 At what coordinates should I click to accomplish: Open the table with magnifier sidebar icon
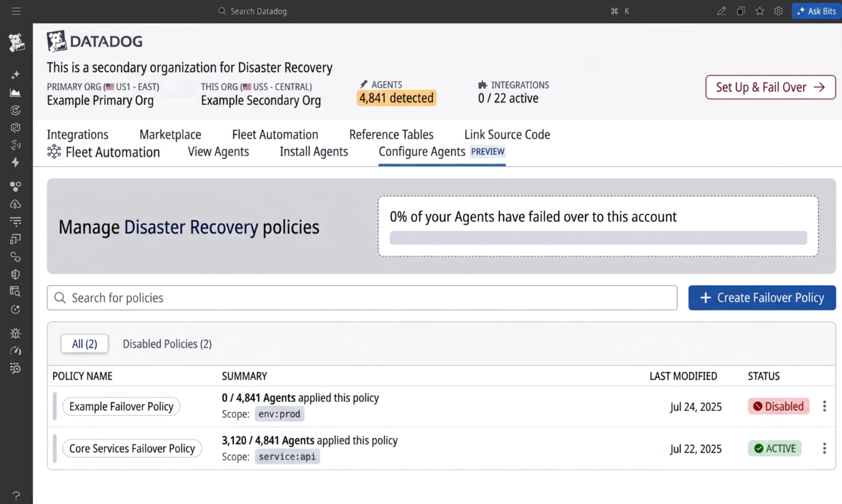pos(15,291)
